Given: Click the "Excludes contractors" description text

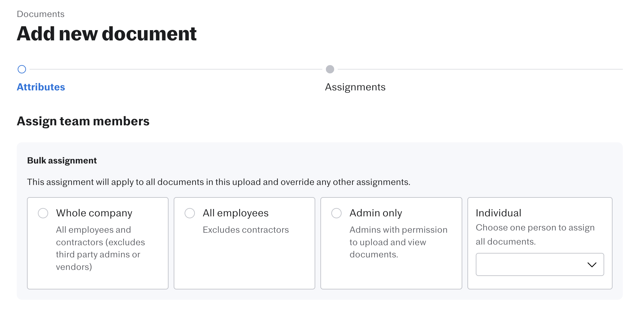Looking at the screenshot, I should [246, 230].
